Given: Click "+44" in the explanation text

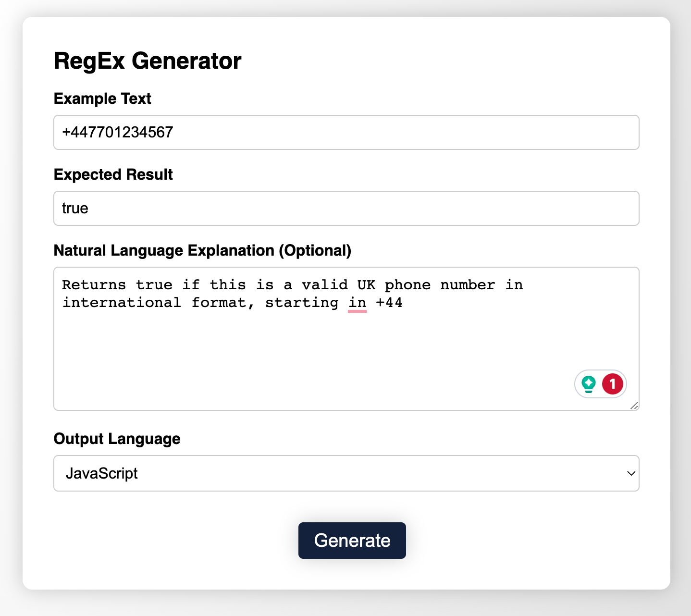Looking at the screenshot, I should click(389, 303).
